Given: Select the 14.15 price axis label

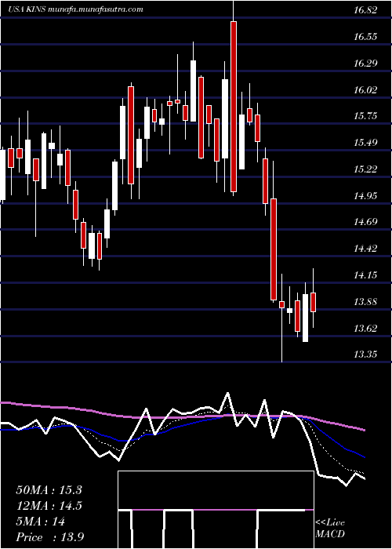Looking at the screenshot, I should click(365, 275).
